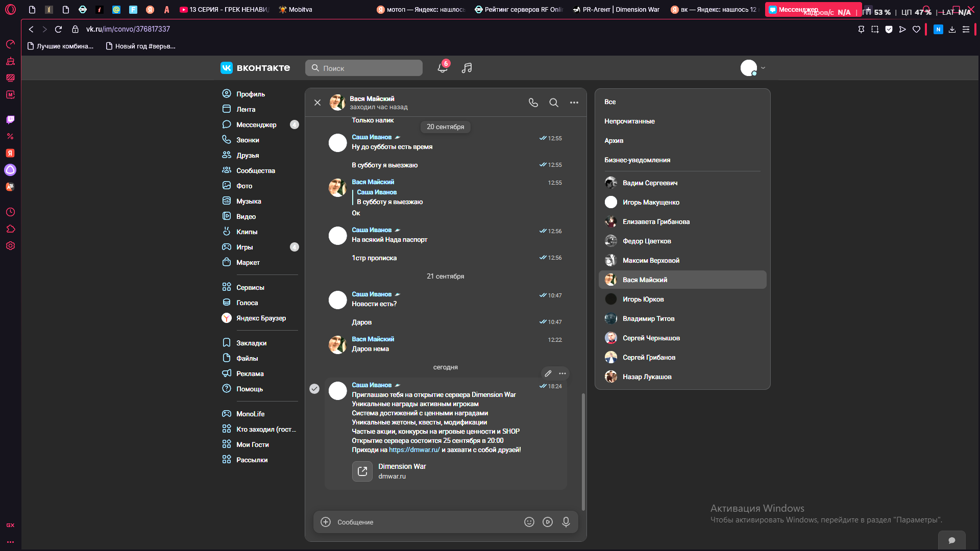980x551 pixels.
Task: Open more actions for today's message
Action: point(562,373)
